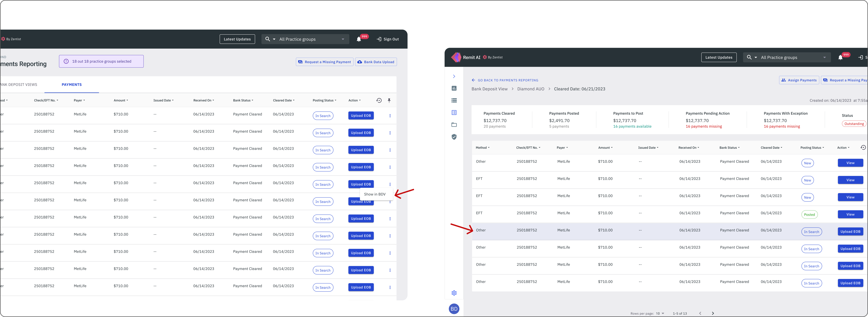Open the bar chart dashboard sidebar icon
Screen dimensions: 868x317
454,88
